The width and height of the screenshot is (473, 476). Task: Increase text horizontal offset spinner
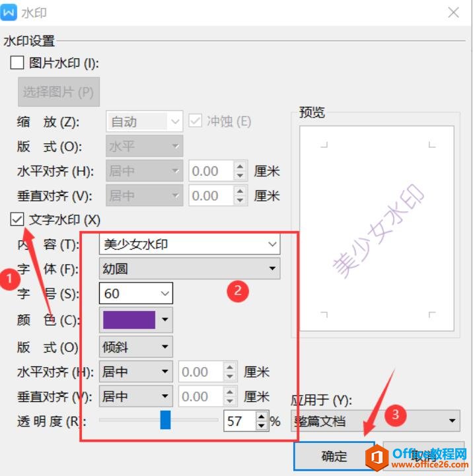pos(230,366)
